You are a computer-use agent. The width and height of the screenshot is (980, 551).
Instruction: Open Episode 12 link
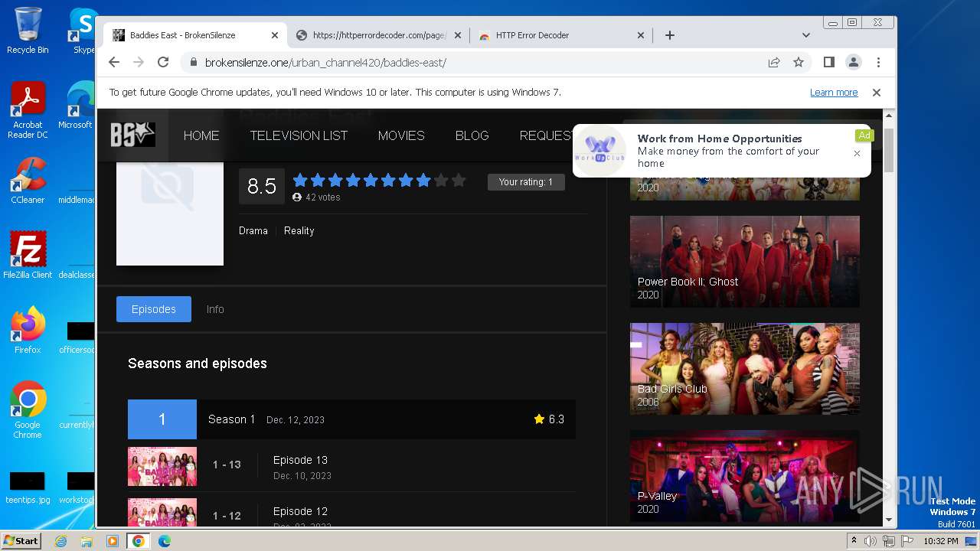click(300, 511)
